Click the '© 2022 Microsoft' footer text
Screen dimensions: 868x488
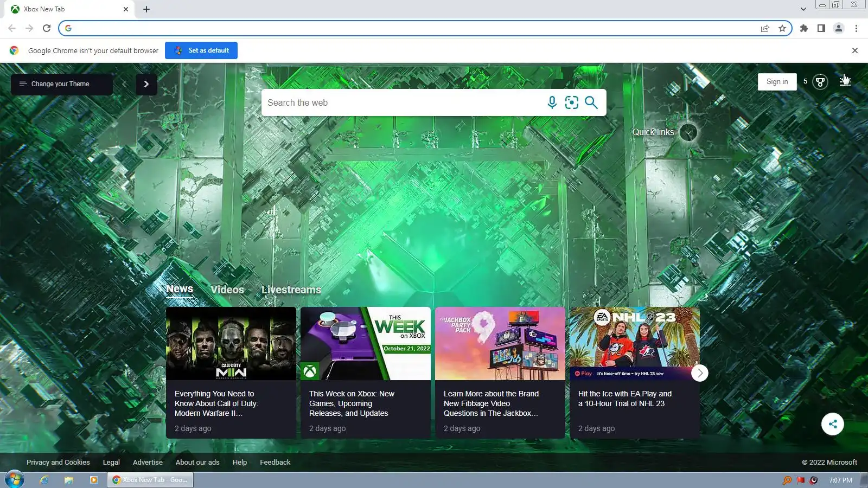point(829,463)
